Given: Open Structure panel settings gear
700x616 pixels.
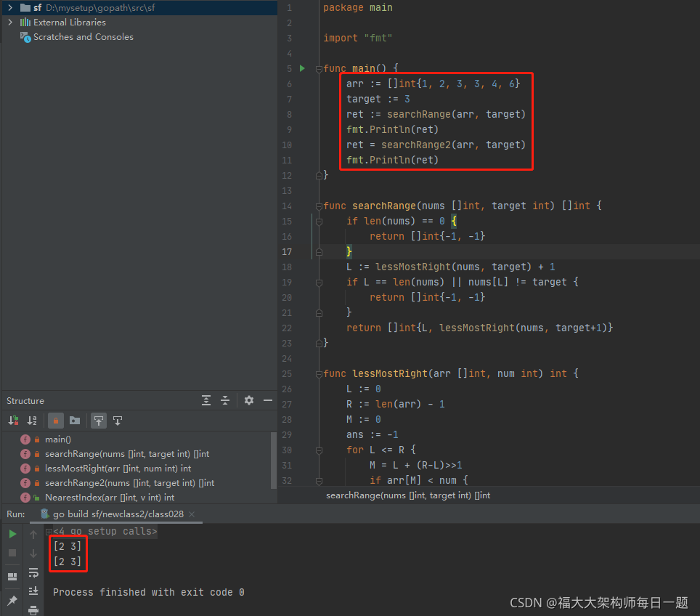Looking at the screenshot, I should pyautogui.click(x=249, y=401).
